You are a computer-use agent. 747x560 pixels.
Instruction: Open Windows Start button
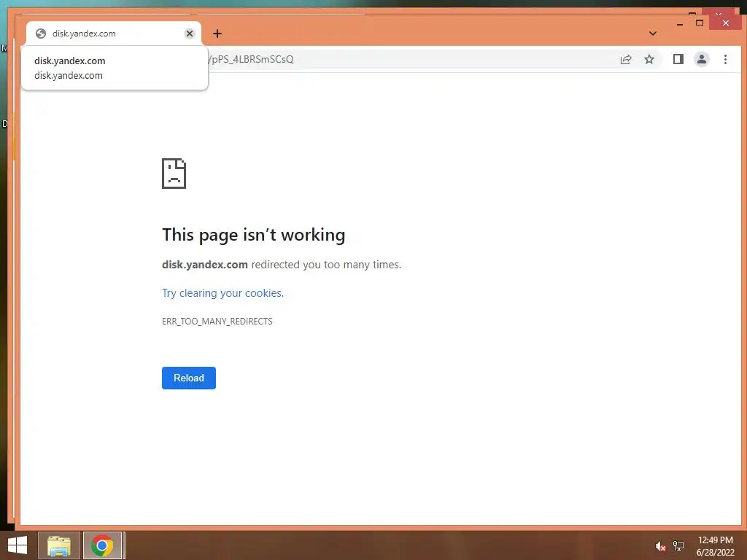pyautogui.click(x=18, y=545)
